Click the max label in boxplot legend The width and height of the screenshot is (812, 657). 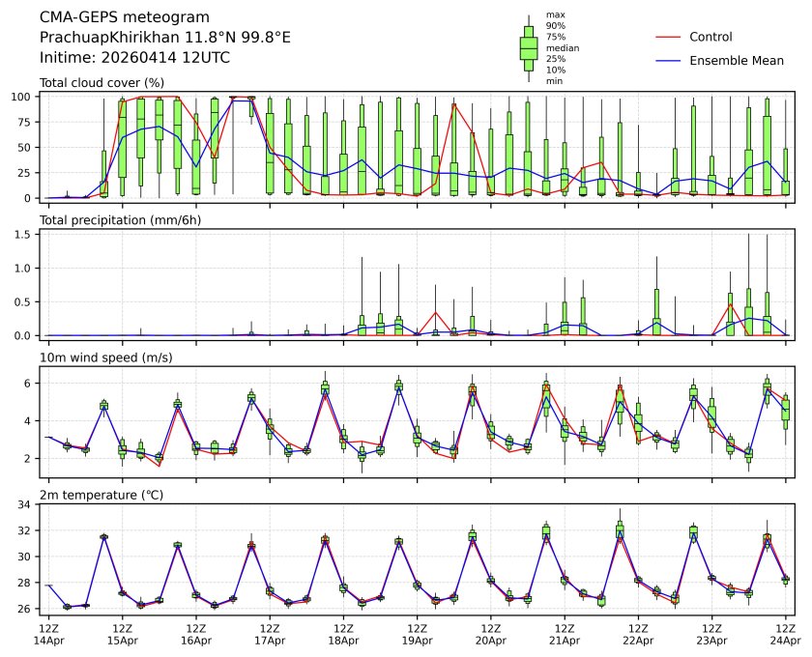tap(555, 14)
